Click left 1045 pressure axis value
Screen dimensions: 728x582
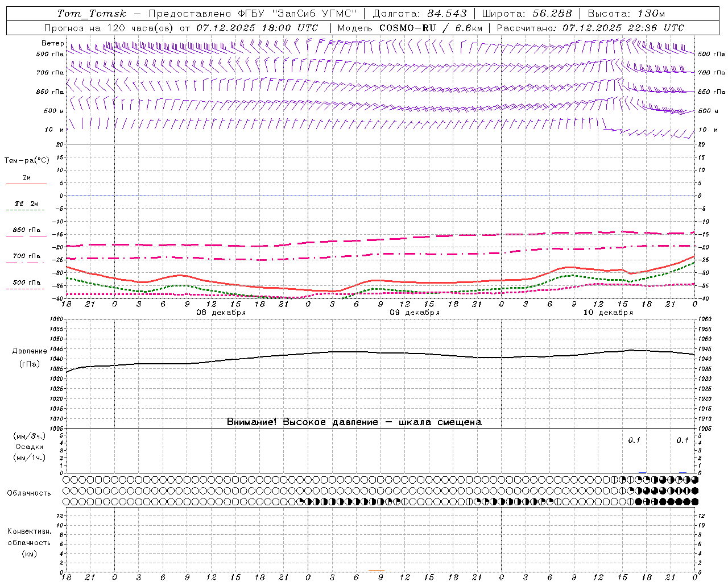57,349
